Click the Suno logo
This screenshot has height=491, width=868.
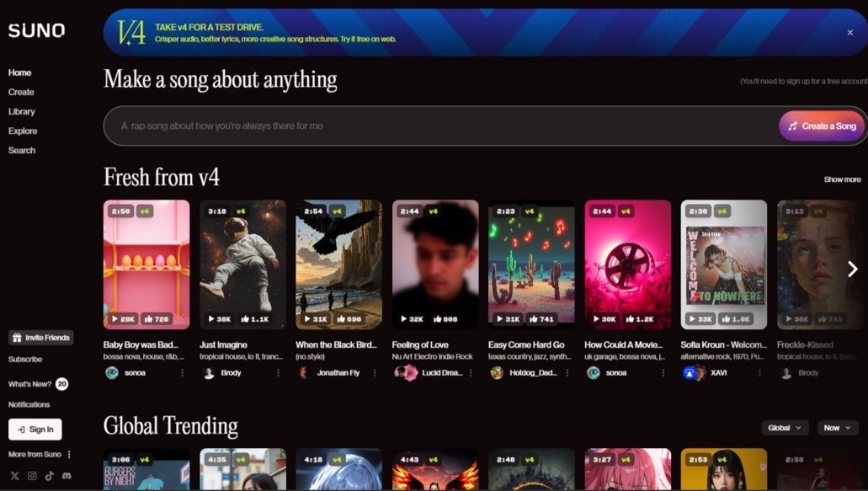click(36, 30)
